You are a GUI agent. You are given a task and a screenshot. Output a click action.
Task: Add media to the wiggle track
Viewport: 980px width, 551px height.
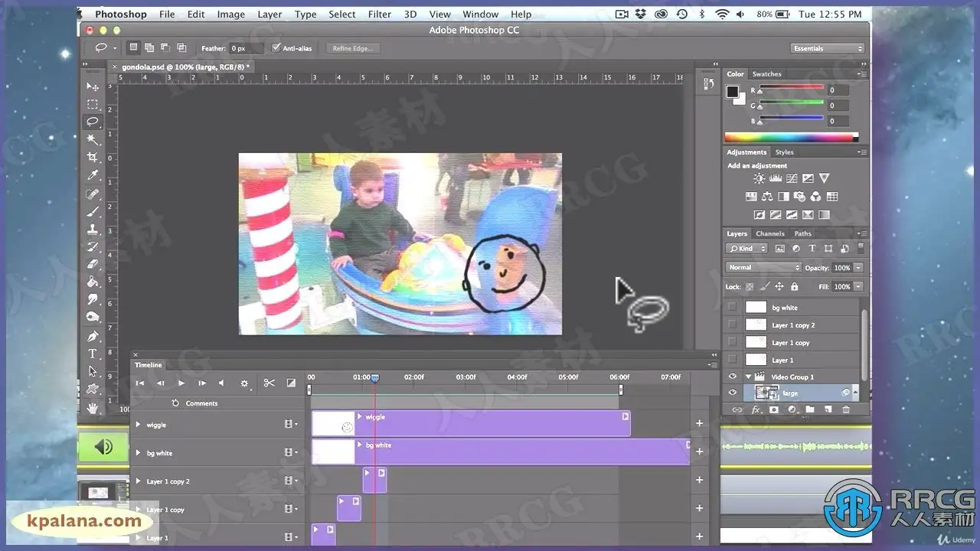(x=699, y=423)
